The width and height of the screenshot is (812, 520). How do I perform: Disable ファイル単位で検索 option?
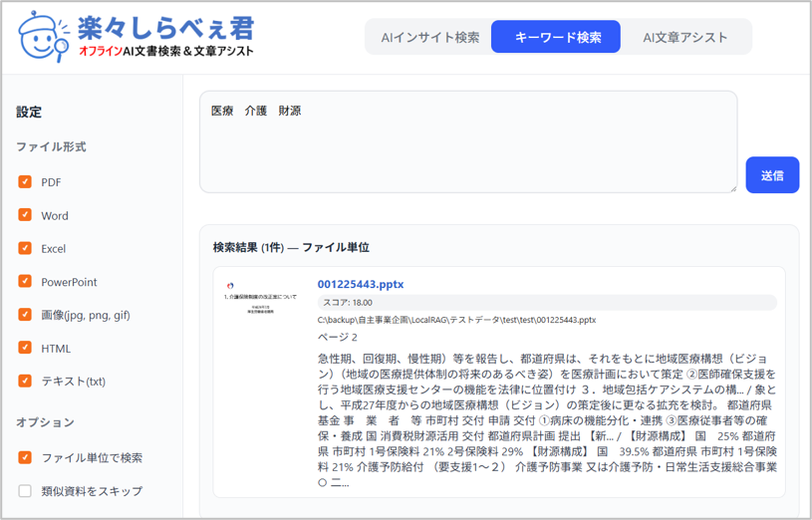click(25, 457)
